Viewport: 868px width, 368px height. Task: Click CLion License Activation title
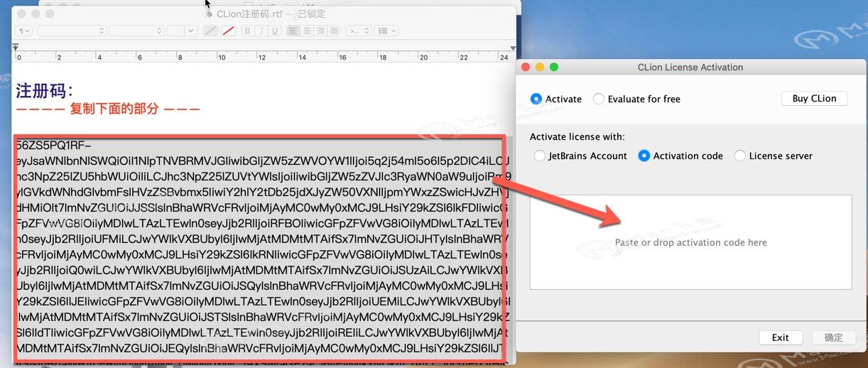click(690, 67)
